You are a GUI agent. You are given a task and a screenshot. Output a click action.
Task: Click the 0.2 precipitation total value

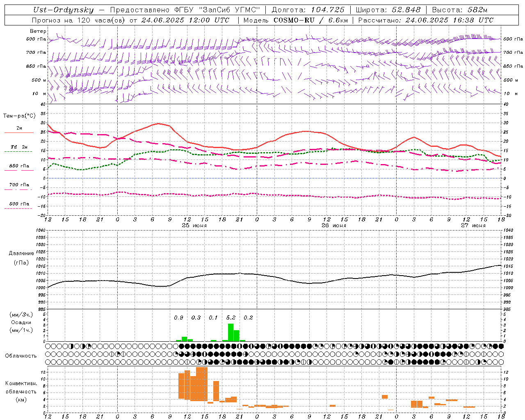(248, 318)
